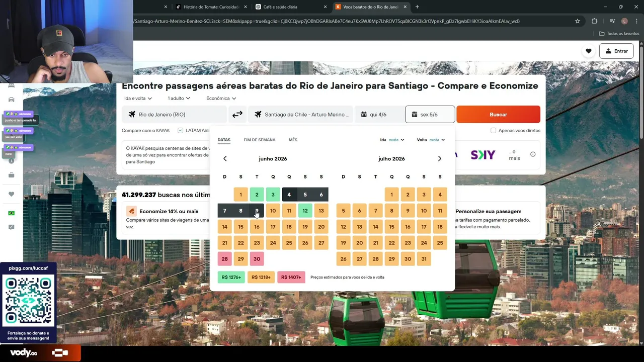
Task: Open the hotels bed icon in sidebar
Action: [x=12, y=86]
